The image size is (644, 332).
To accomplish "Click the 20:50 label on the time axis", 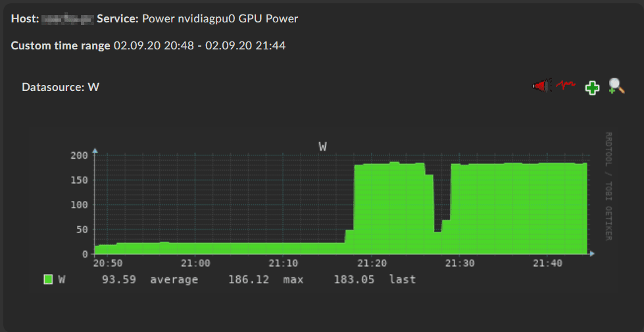I will coord(107,263).
